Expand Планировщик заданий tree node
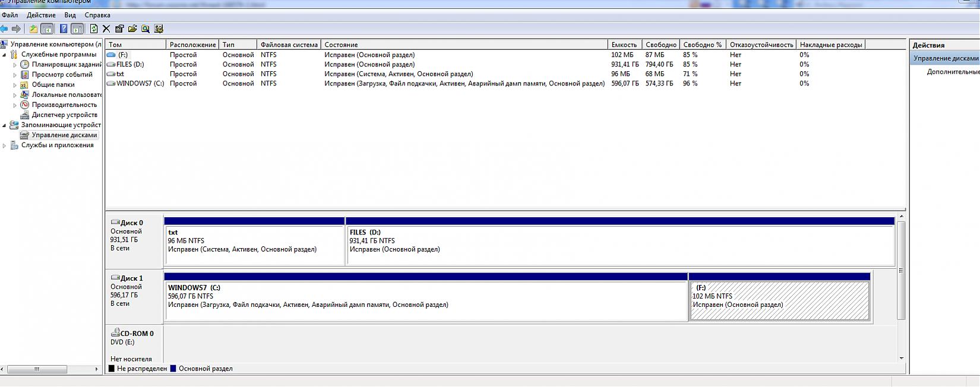Viewport: 980px width, 387px height. 15,65
